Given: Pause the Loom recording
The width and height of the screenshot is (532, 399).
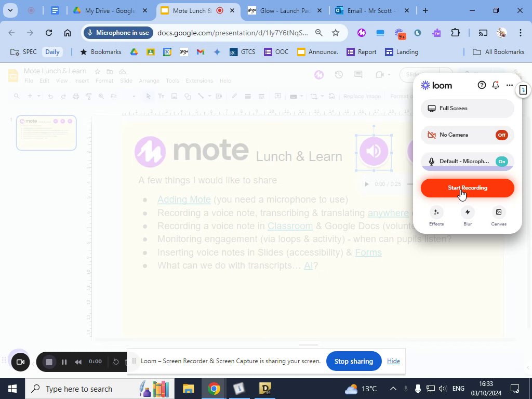Looking at the screenshot, I should click(64, 362).
